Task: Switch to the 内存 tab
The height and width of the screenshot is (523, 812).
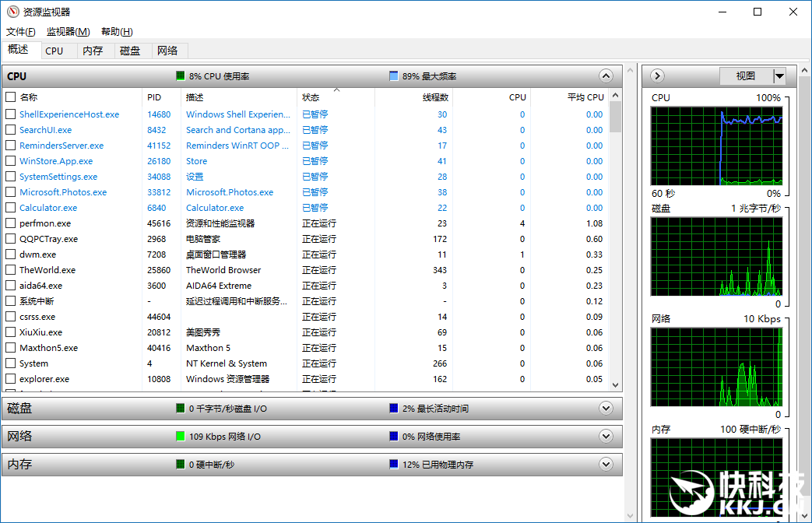Action: 93,51
